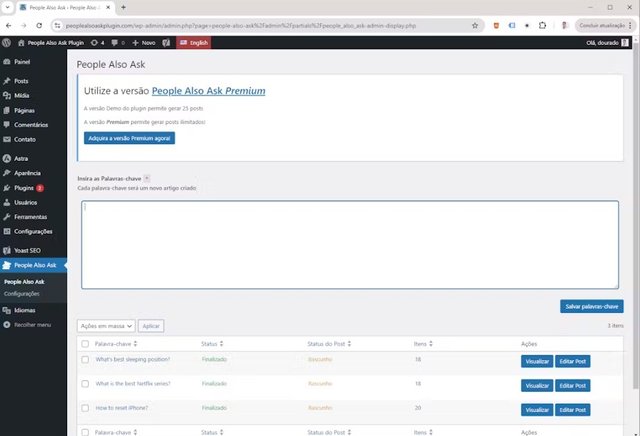The image size is (640, 436).
Task: Collapse the sidebar with Recolher menu
Action: (32, 325)
